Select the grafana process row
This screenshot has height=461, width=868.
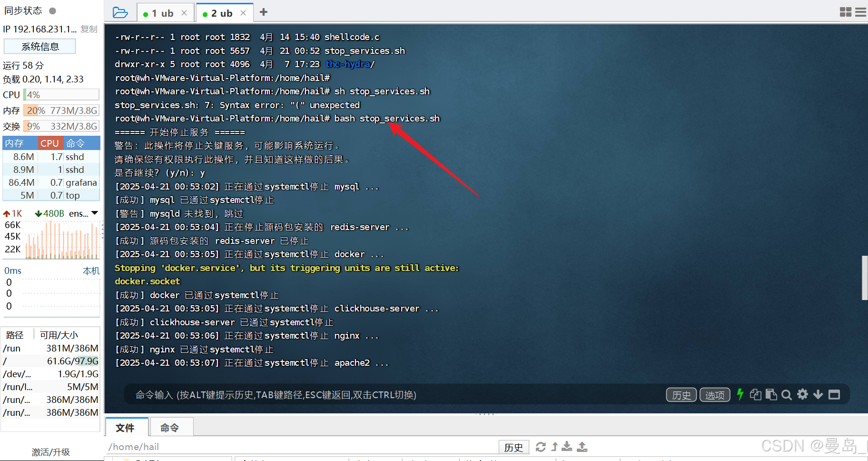[51, 182]
